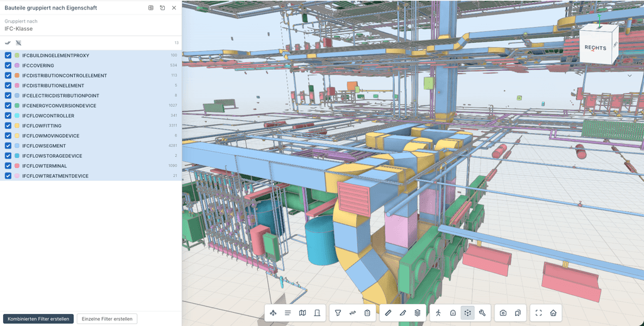
Task: Uncheck IFCELECTRICDISTRIBUTIONPOINT checkbox
Action: point(8,96)
